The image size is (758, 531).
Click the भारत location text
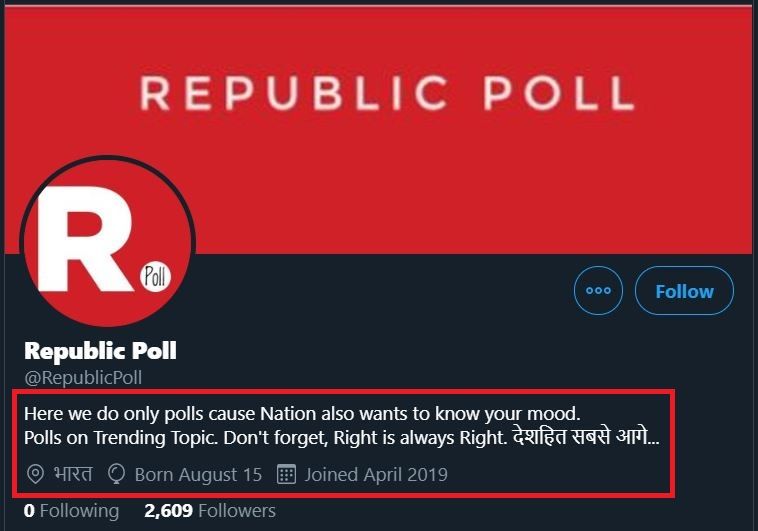click(x=73, y=474)
